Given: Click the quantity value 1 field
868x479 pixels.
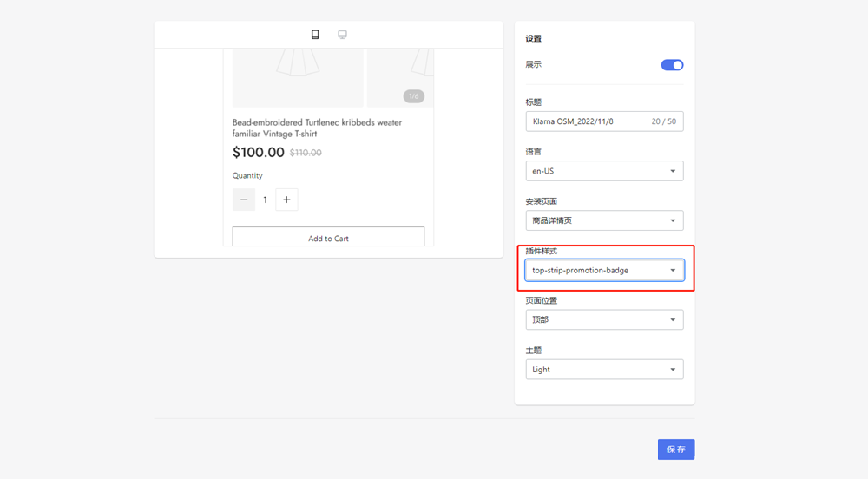Looking at the screenshot, I should pos(265,200).
